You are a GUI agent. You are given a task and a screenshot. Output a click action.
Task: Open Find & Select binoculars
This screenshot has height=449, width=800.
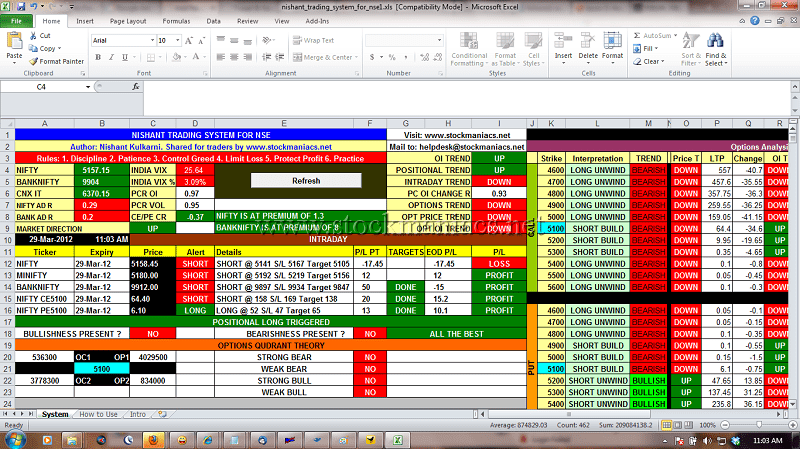pyautogui.click(x=715, y=49)
